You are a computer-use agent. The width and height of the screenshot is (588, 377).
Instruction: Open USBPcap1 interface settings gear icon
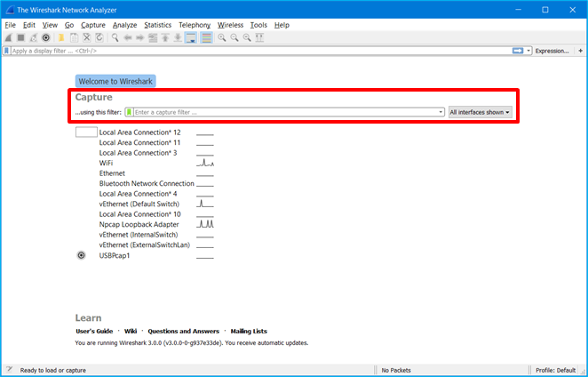click(x=81, y=255)
